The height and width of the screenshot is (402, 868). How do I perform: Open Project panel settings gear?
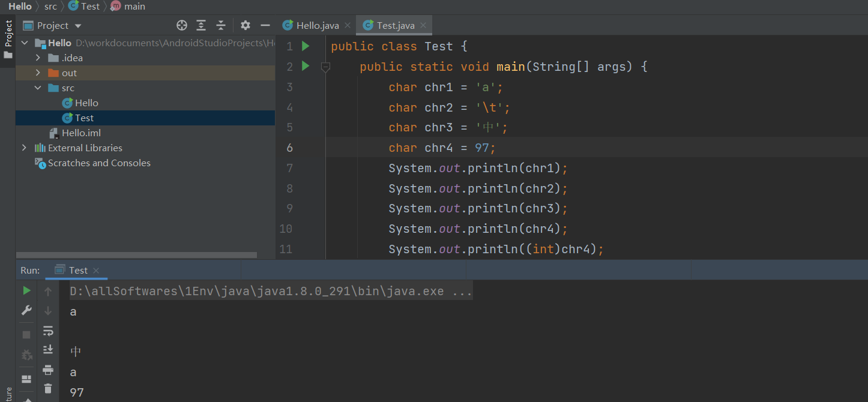(x=246, y=25)
